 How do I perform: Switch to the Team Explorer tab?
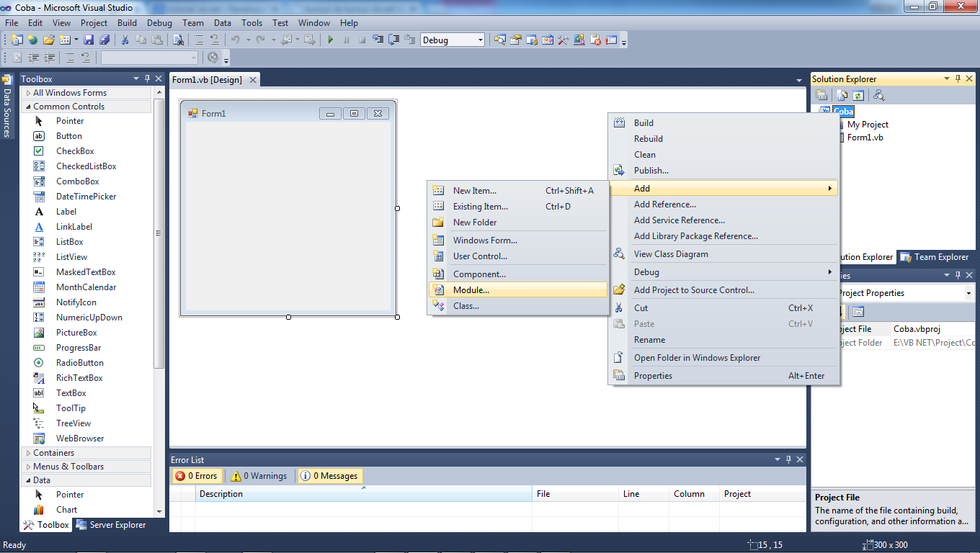point(934,257)
